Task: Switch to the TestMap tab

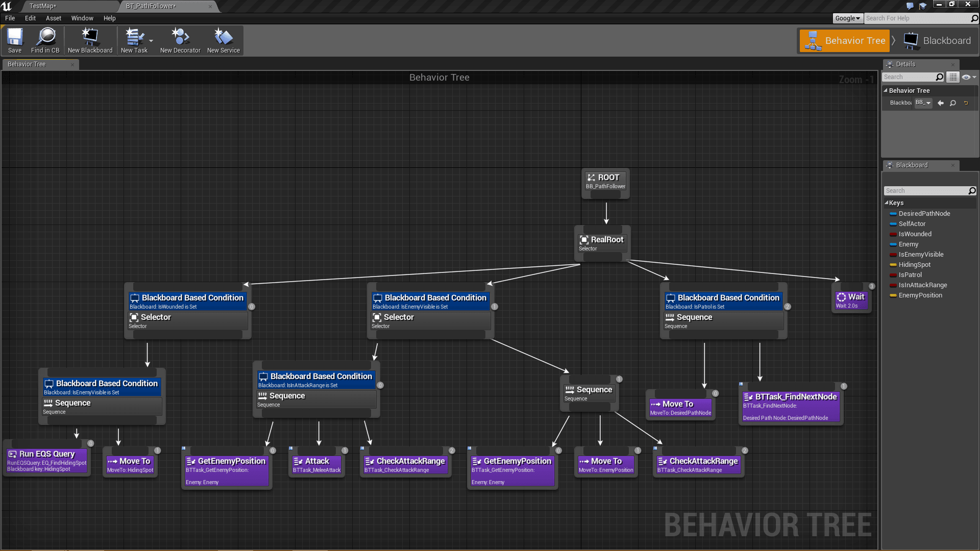Action: point(43,6)
